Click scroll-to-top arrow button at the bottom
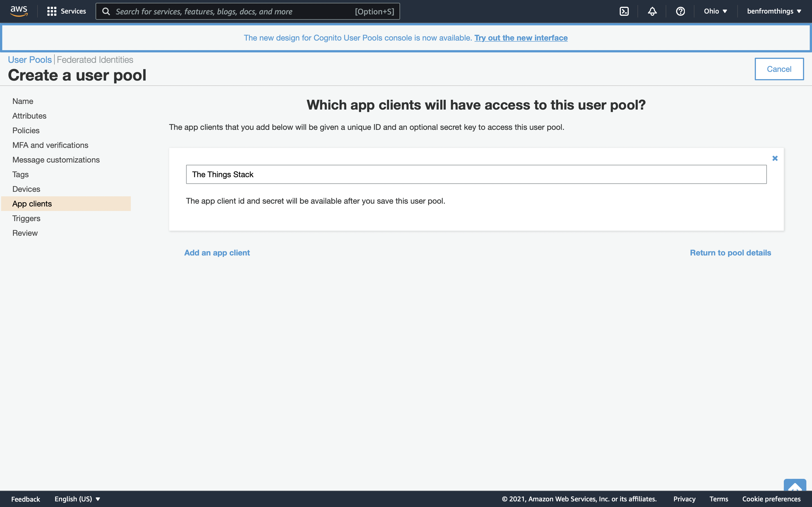Viewport: 812px width, 507px height. 795,485
